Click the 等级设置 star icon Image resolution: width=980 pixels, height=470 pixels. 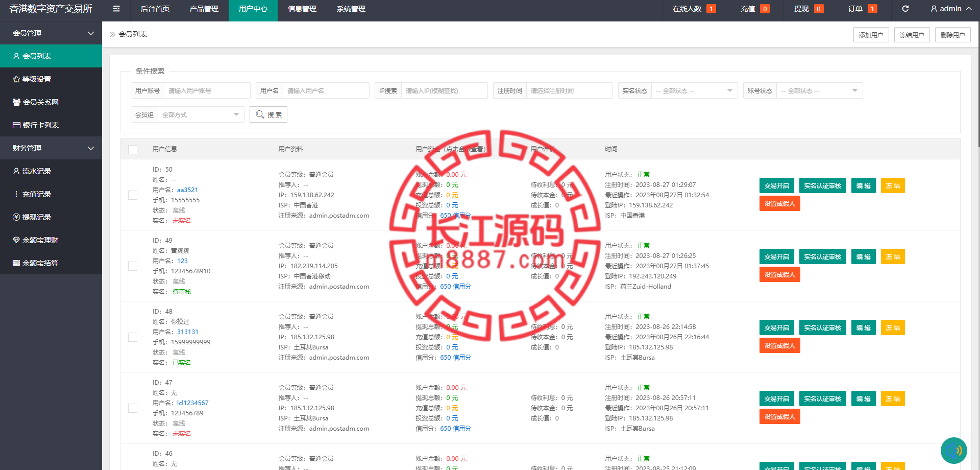16,79
